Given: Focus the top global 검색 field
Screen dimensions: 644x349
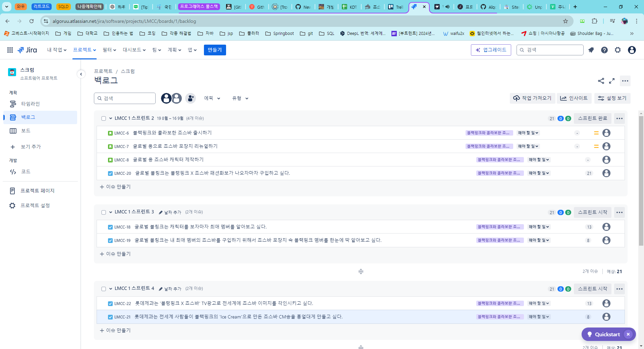Looking at the screenshot, I should pos(550,50).
